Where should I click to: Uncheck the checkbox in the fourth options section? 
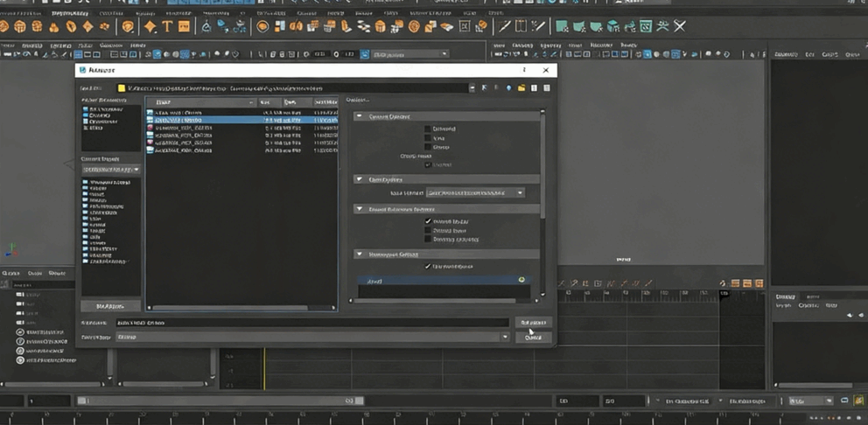click(428, 266)
